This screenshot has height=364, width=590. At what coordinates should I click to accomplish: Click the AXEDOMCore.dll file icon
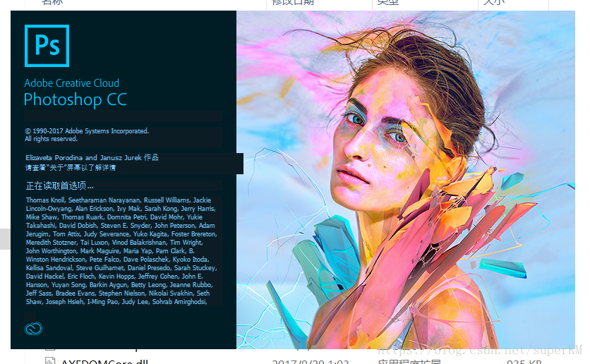coord(50,361)
